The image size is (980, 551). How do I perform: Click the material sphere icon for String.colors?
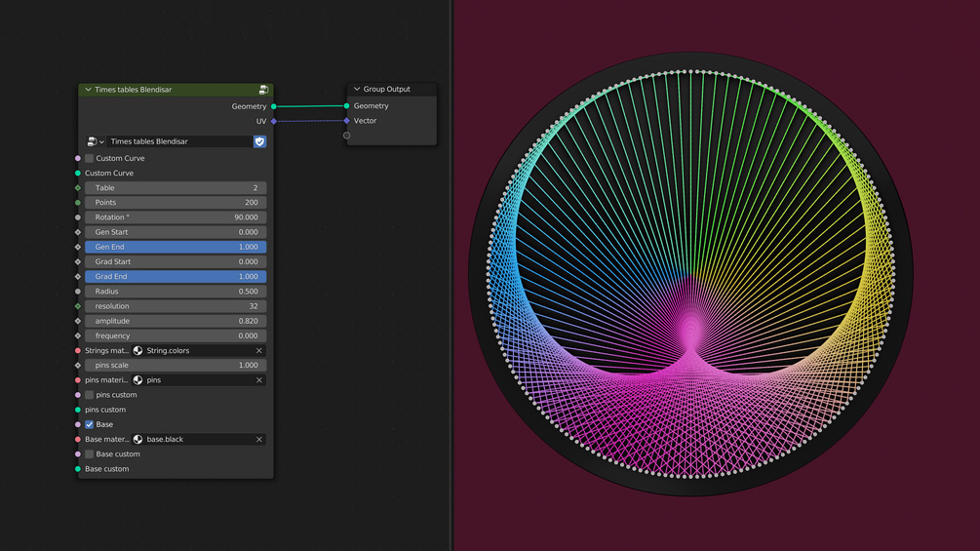tap(138, 350)
